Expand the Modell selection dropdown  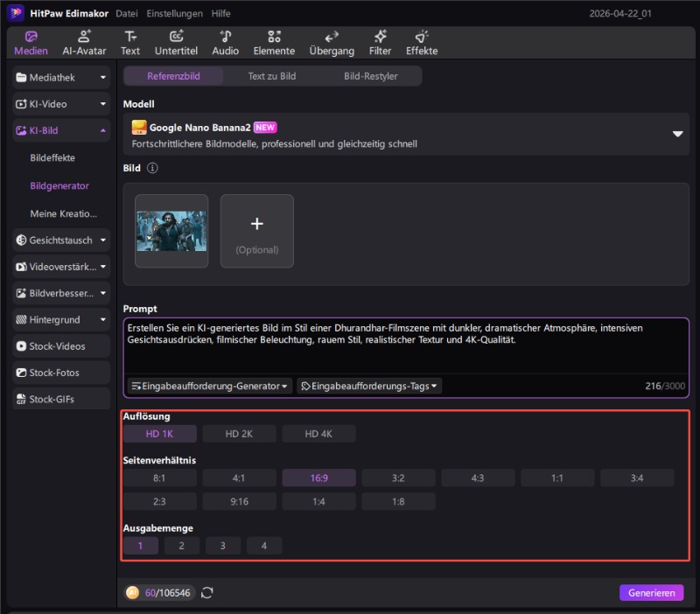[x=676, y=134]
